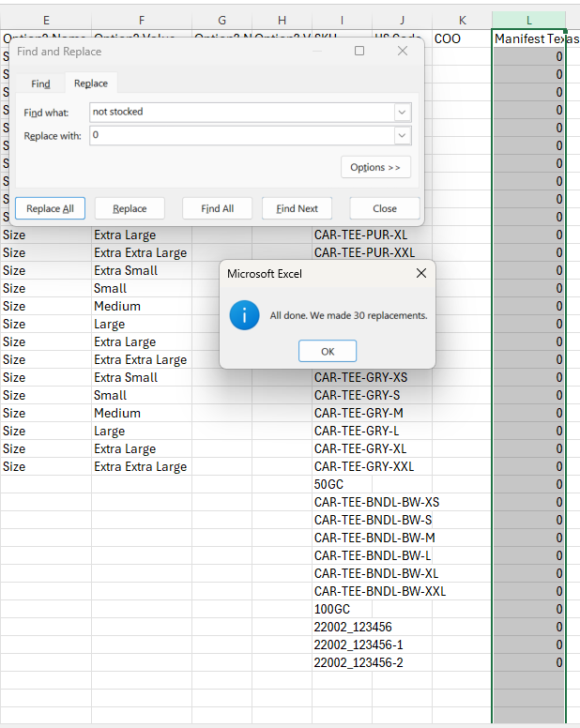The height and width of the screenshot is (728, 580).
Task: Click the Find Next button
Action: point(298,208)
